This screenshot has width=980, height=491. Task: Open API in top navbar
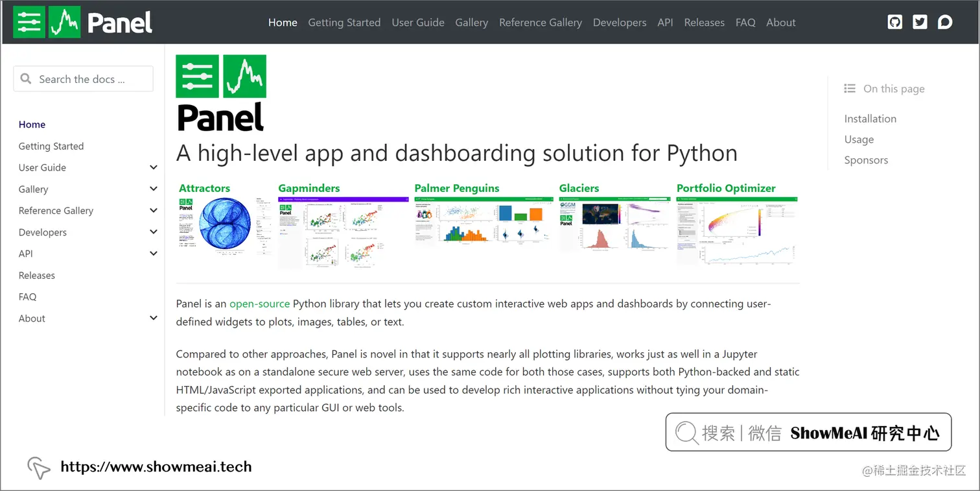pos(665,22)
